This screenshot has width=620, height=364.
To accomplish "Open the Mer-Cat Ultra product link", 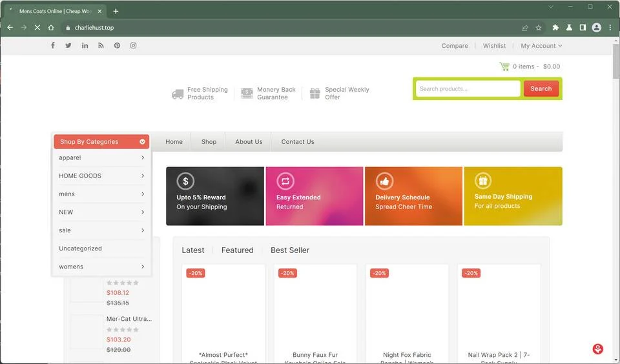I will pyautogui.click(x=129, y=319).
